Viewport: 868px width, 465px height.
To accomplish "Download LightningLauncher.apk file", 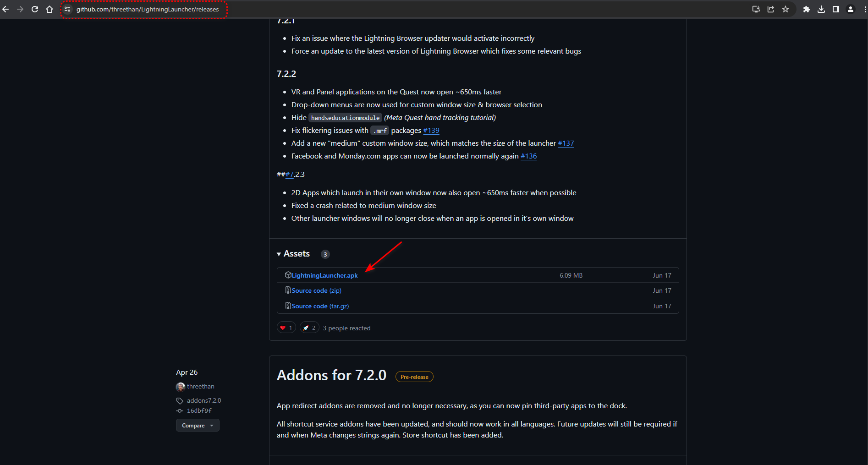I will (x=324, y=275).
